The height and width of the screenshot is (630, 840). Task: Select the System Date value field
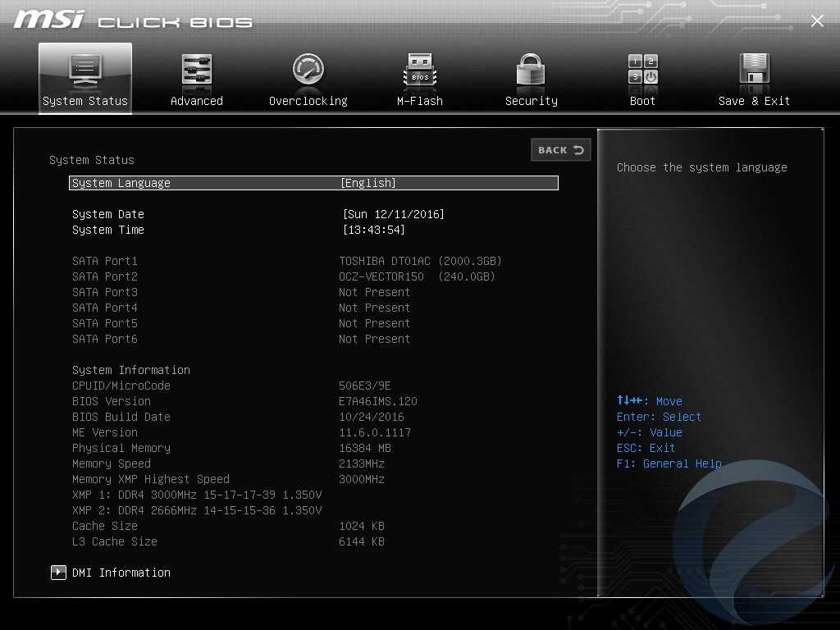point(394,214)
